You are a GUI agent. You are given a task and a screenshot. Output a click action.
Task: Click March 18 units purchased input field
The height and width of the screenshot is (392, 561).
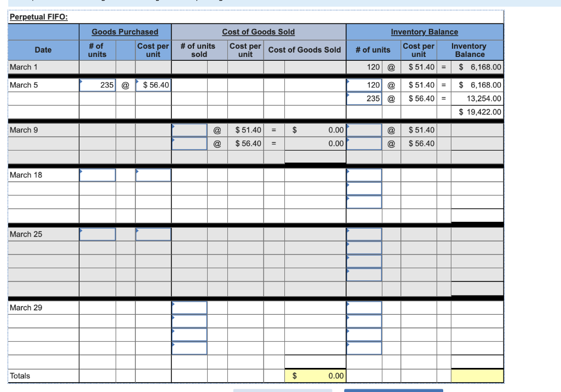[98, 175]
